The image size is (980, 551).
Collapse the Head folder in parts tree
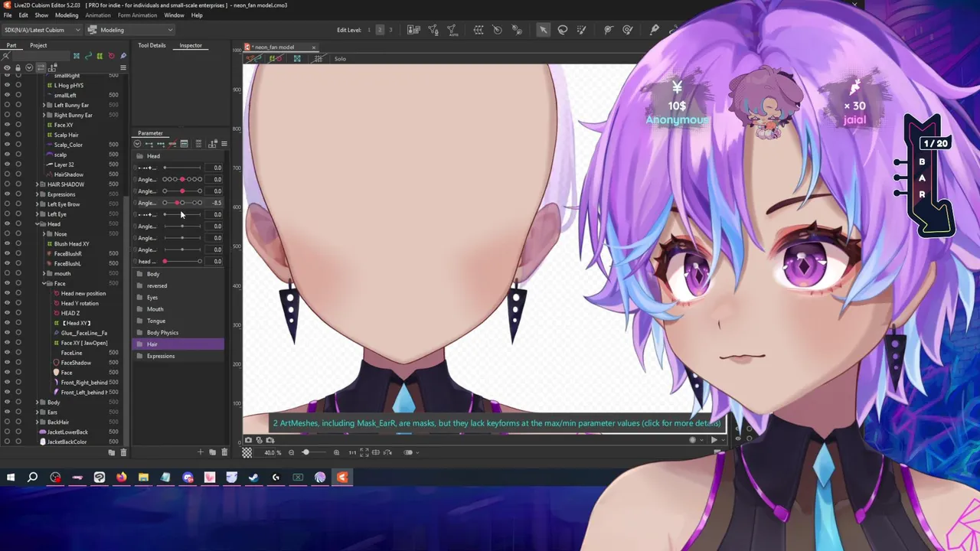point(38,224)
